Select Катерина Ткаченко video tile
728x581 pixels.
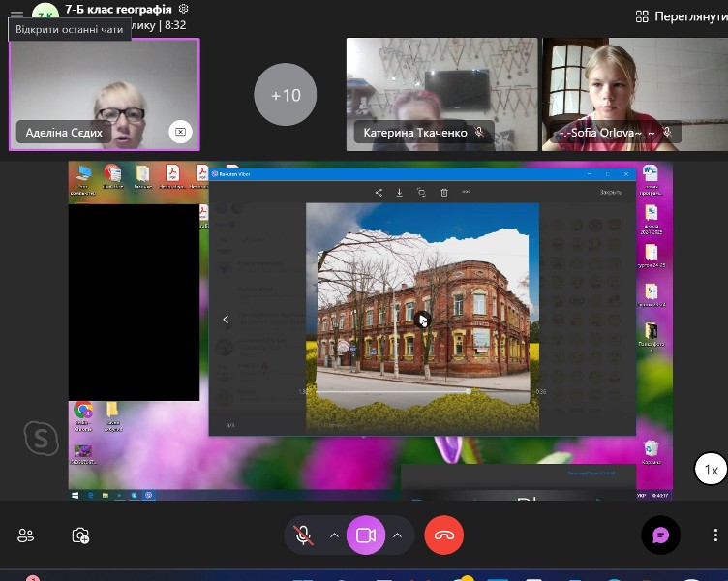(440, 94)
